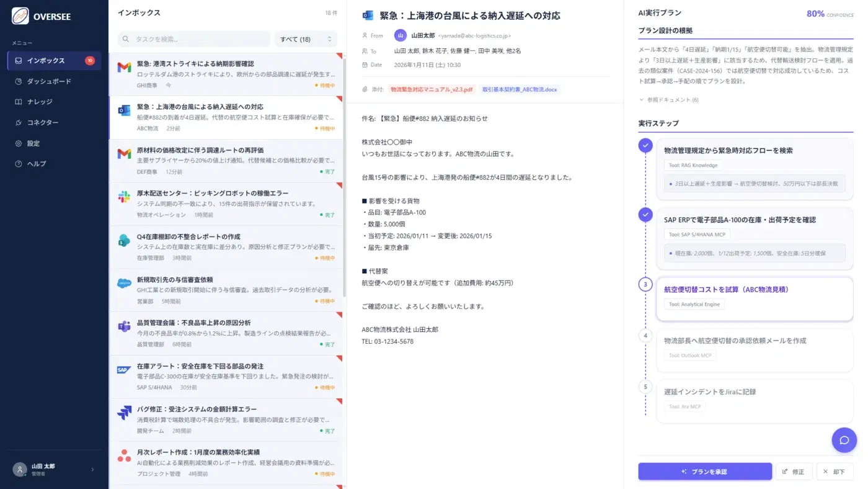
Task: Click the Teams icon on 品質管理会議 task
Action: pyautogui.click(x=124, y=327)
